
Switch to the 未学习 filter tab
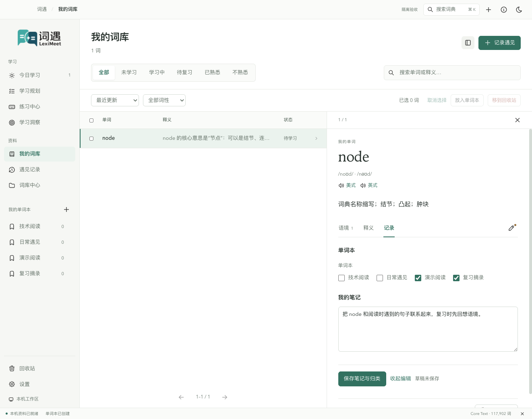[x=129, y=73]
